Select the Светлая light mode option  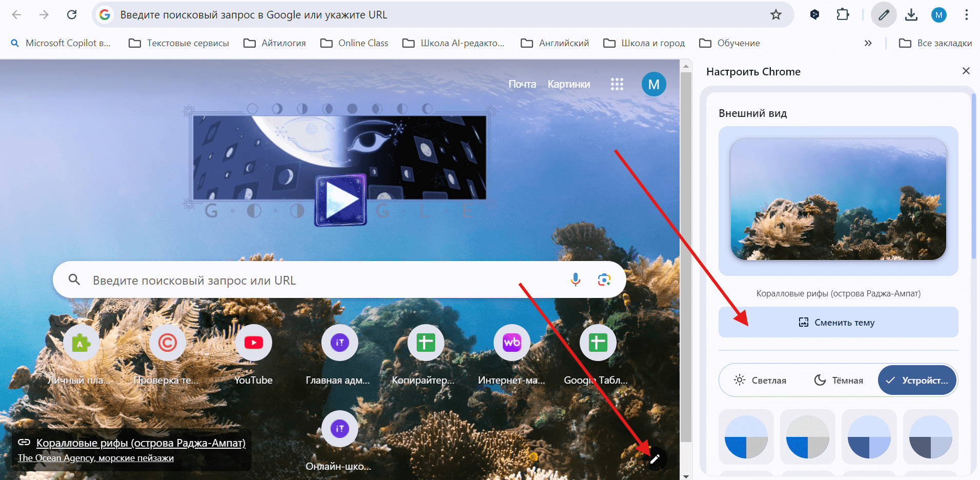tap(761, 380)
